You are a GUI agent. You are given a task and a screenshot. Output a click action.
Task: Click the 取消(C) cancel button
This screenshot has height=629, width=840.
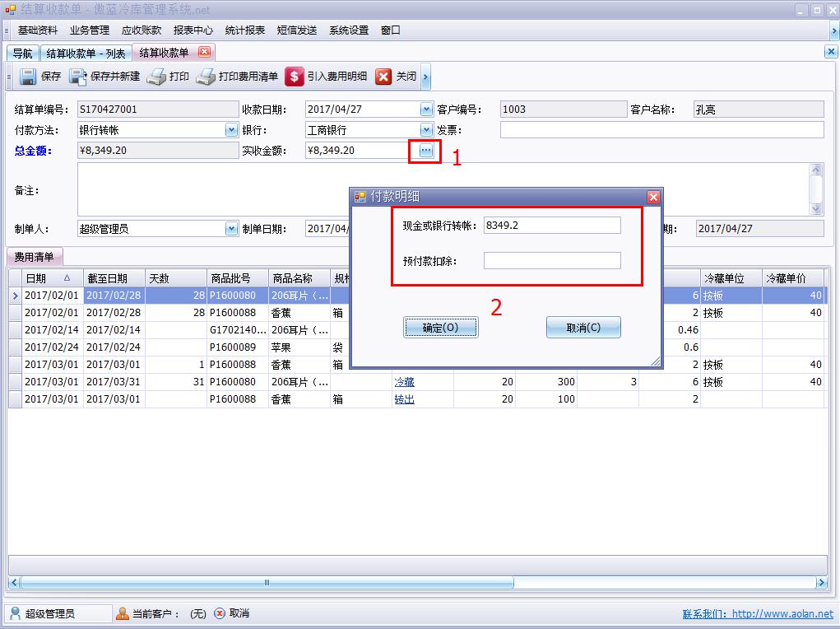[583, 327]
